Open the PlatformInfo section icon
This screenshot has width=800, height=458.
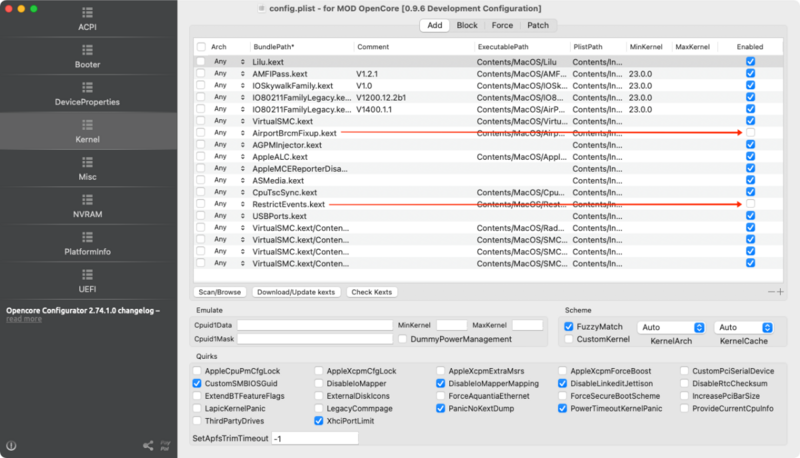point(87,237)
